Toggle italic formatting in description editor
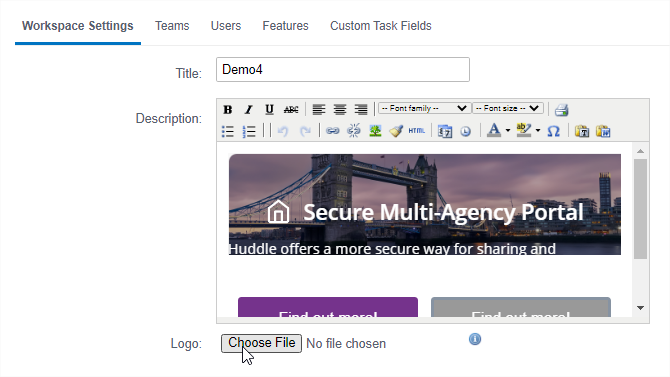The height and width of the screenshot is (377, 670). pos(248,109)
